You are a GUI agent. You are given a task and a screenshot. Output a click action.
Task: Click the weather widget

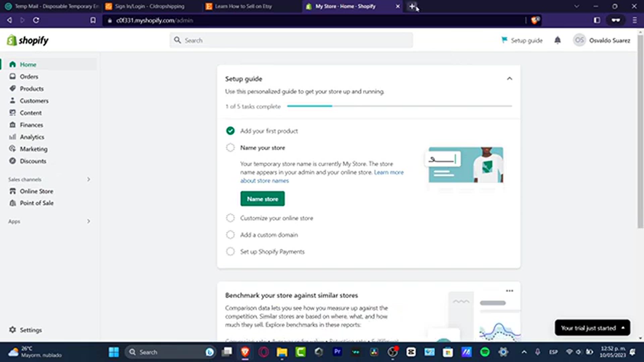point(35,352)
